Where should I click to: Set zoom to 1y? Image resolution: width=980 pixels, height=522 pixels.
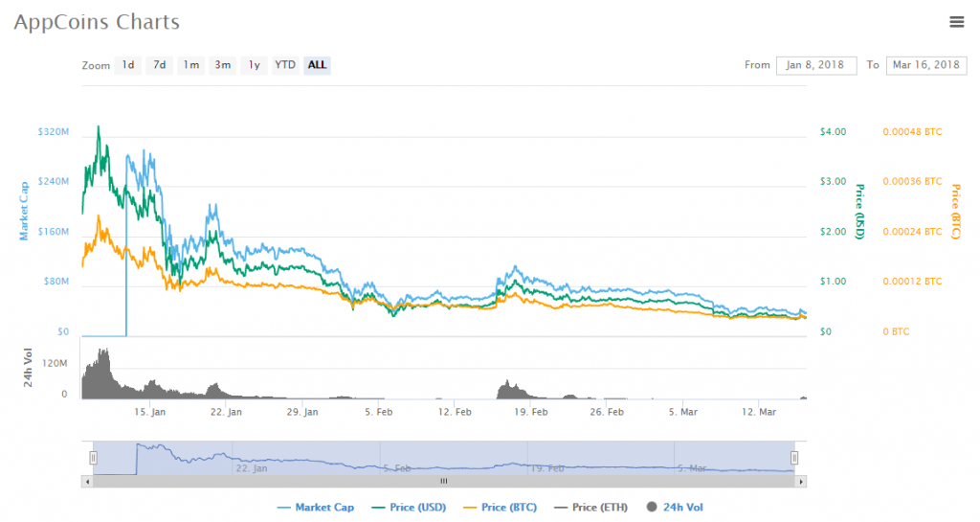pos(255,65)
